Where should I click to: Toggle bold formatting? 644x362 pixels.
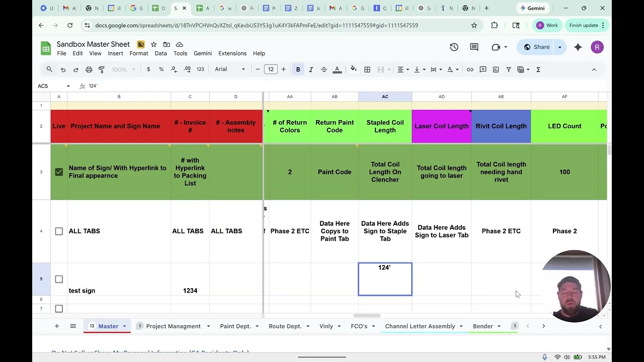tap(298, 69)
